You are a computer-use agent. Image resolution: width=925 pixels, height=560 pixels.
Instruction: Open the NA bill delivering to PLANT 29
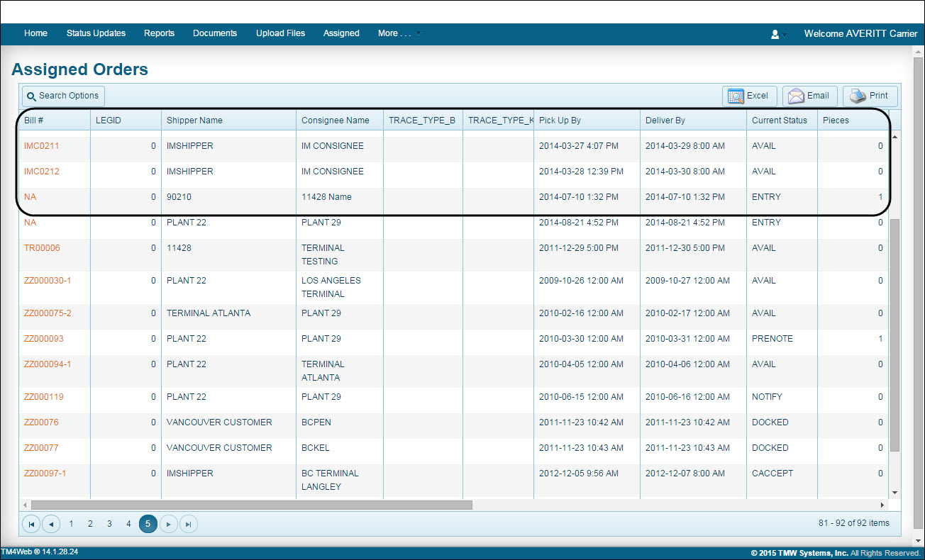[30, 223]
